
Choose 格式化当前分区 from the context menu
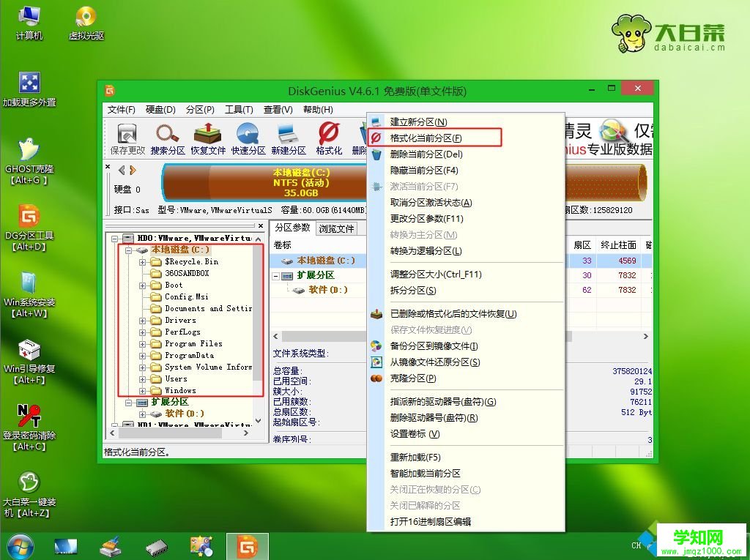click(426, 138)
